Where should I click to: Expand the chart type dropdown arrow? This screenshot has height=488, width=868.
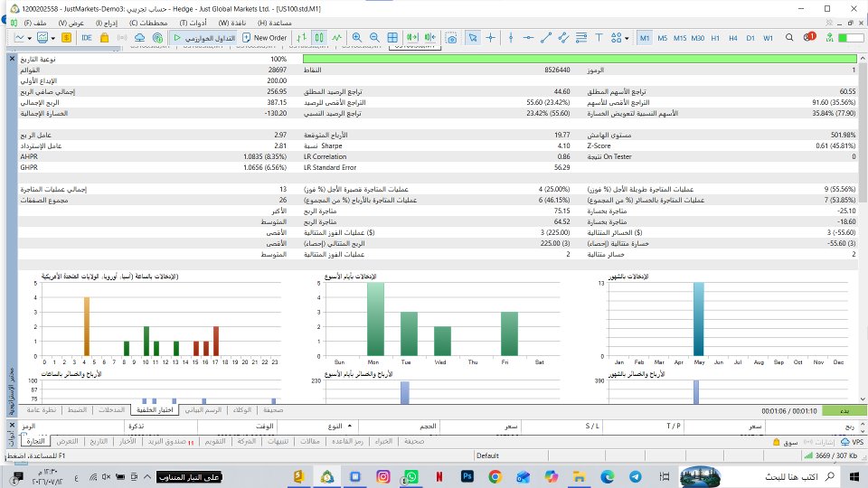[x=29, y=38]
